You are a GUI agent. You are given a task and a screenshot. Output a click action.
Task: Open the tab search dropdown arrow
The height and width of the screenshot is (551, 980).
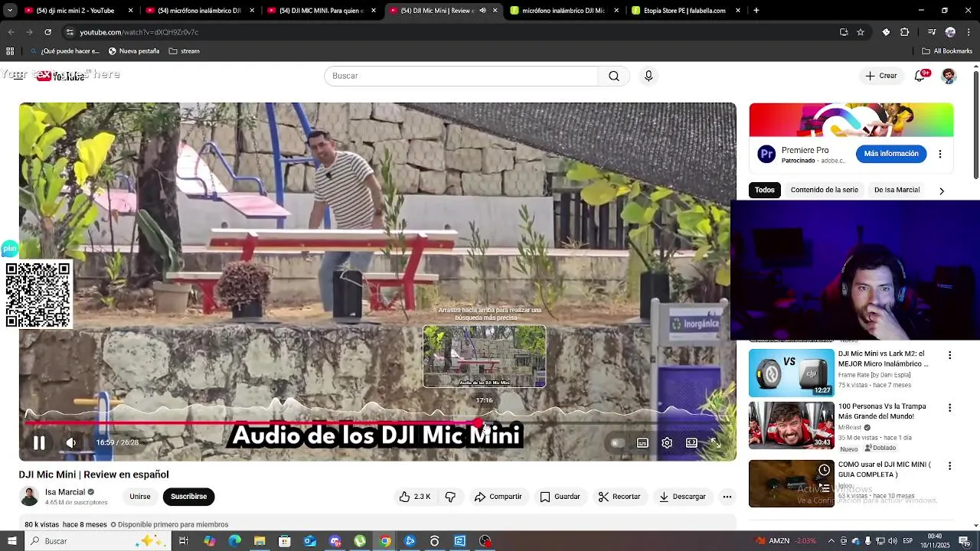(10, 11)
